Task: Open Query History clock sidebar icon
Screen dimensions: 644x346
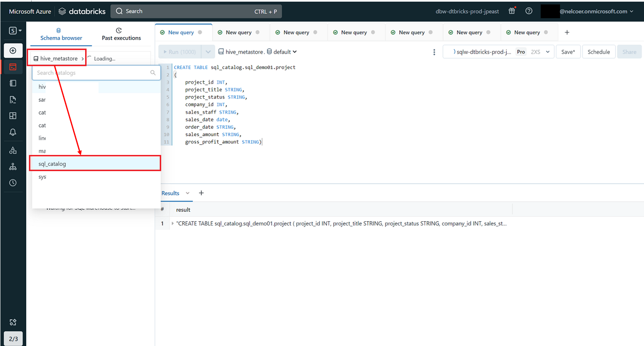Action: [13, 183]
